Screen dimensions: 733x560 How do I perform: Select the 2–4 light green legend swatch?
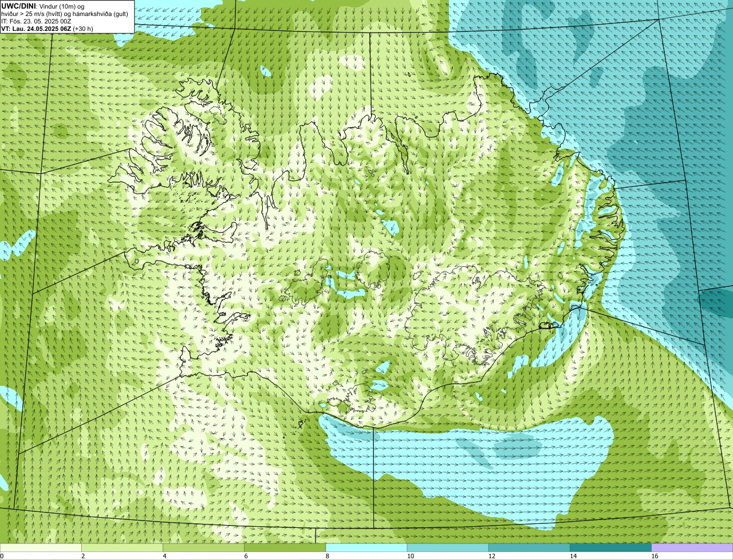click(x=122, y=547)
